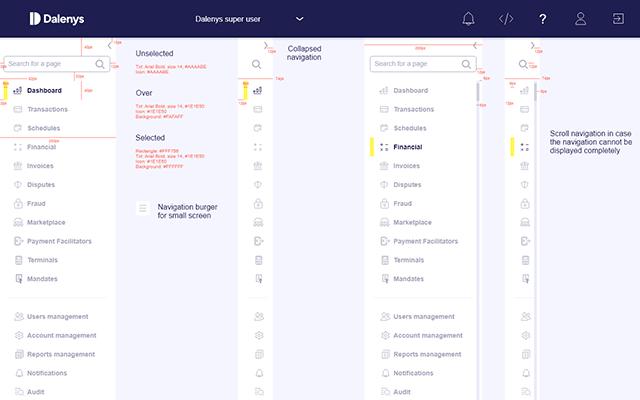Click Users management icon in Dashboard-highlighted collapsed navigation
640x400 pixels.
point(259,316)
